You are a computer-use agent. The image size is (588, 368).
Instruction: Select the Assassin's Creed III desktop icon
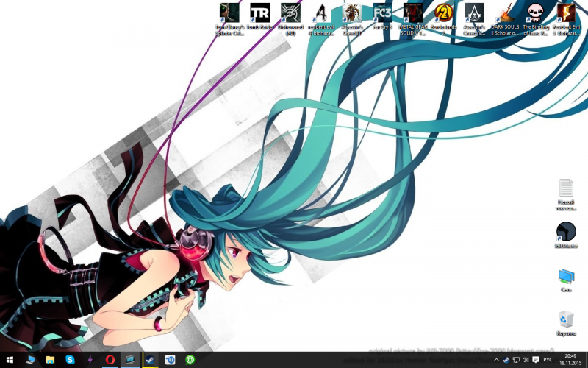[352, 19]
